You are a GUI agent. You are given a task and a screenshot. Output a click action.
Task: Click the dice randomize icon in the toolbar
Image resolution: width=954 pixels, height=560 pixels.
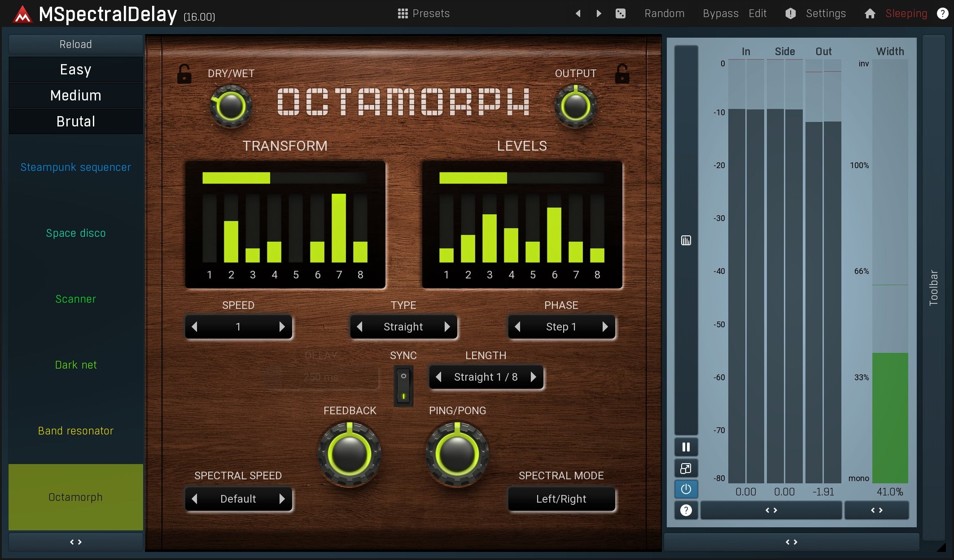tap(621, 13)
